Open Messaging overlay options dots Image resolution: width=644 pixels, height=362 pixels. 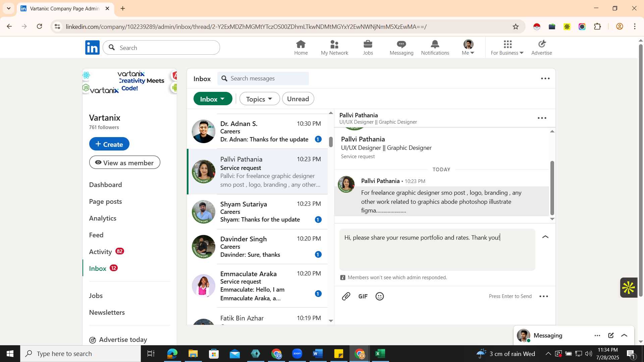pyautogui.click(x=597, y=336)
